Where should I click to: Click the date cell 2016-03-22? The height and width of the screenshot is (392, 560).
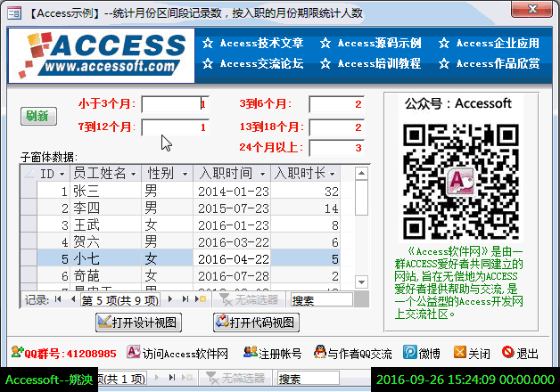point(232,241)
